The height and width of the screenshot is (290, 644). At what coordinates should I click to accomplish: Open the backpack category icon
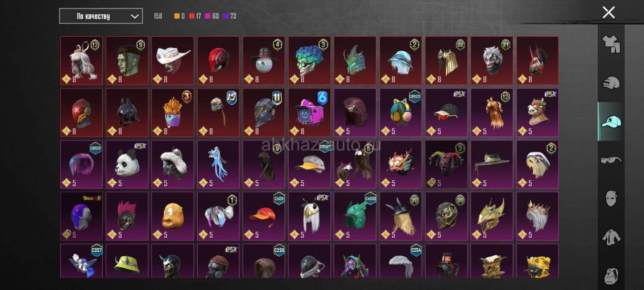(611, 274)
